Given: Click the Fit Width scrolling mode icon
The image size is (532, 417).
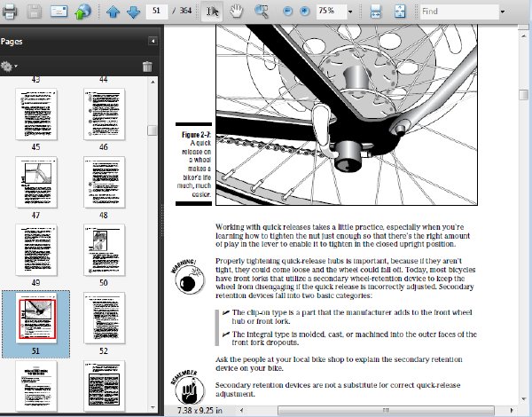Looking at the screenshot, I should pyautogui.click(x=376, y=12).
